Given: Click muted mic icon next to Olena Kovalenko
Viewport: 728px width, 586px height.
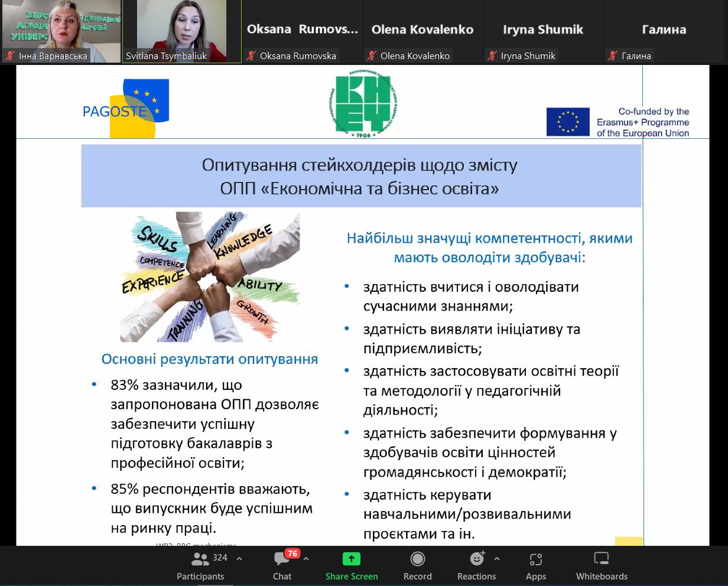Looking at the screenshot, I should pyautogui.click(x=372, y=56).
